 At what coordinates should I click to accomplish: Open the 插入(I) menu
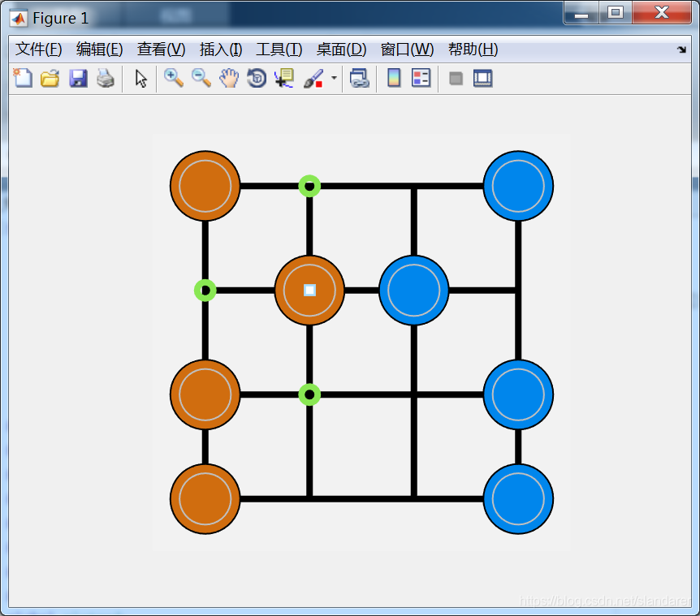tap(221, 49)
